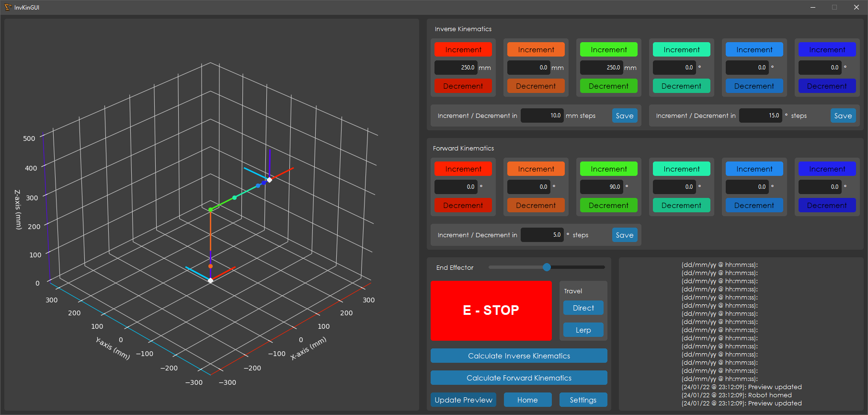This screenshot has height=415, width=868.
Task: Click the 90.0 degree field in Forward Kinematics
Action: [x=601, y=187]
